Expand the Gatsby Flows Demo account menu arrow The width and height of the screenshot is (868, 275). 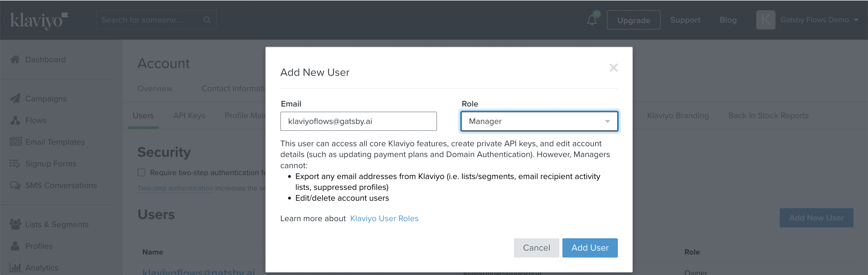pyautogui.click(x=856, y=20)
